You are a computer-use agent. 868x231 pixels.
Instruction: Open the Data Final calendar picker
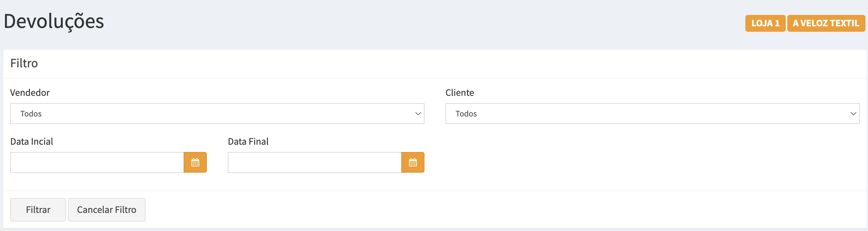(412, 162)
